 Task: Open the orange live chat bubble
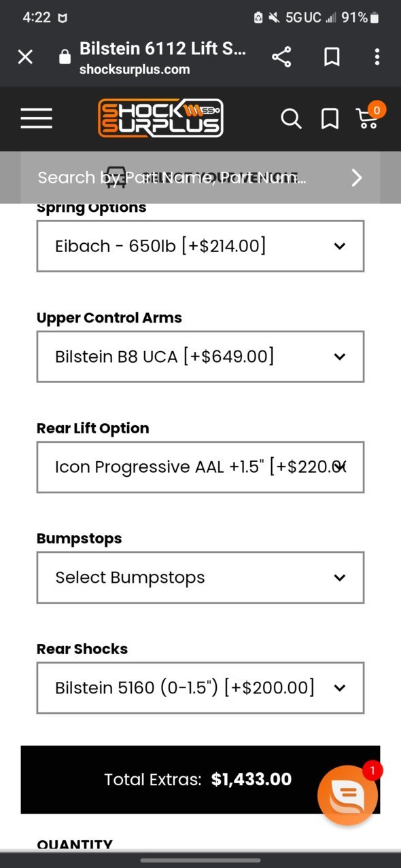point(348,795)
